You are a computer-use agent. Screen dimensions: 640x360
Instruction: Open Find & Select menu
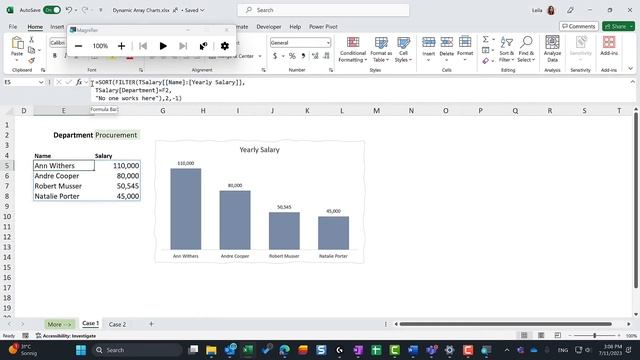pyautogui.click(x=526, y=50)
